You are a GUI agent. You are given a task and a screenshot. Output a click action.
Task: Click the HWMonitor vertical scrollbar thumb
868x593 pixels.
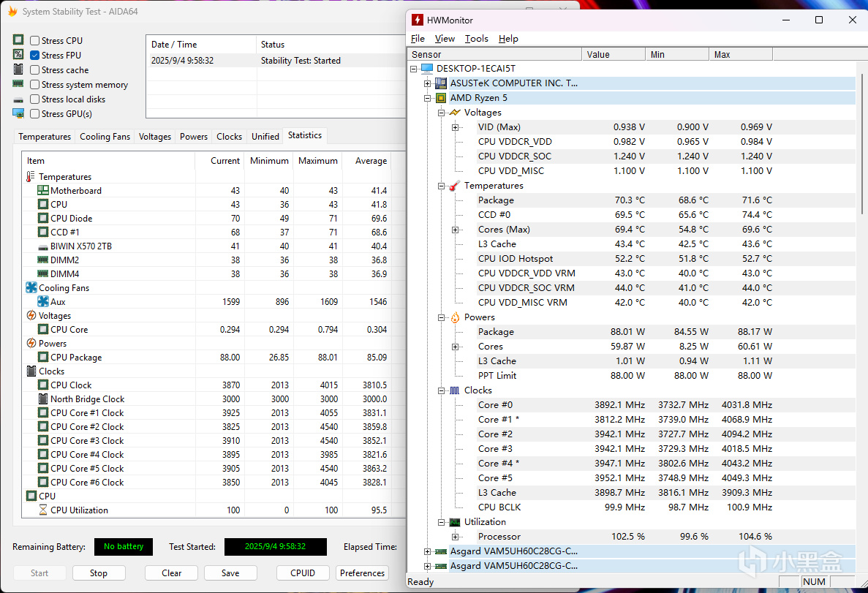coord(862,143)
